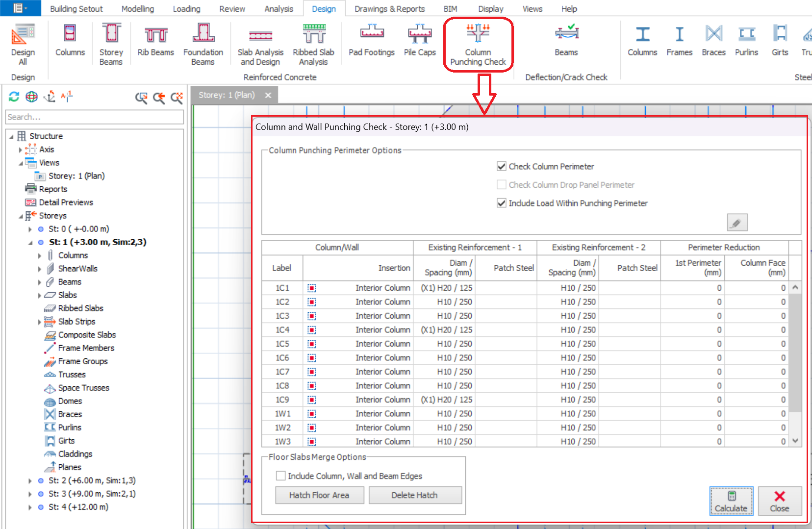Expand storey St: 2 in the tree
The image size is (812, 529).
[x=30, y=481]
